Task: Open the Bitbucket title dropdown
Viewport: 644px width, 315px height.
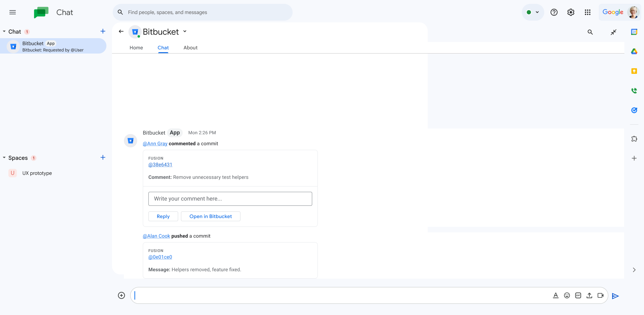Action: [x=185, y=31]
